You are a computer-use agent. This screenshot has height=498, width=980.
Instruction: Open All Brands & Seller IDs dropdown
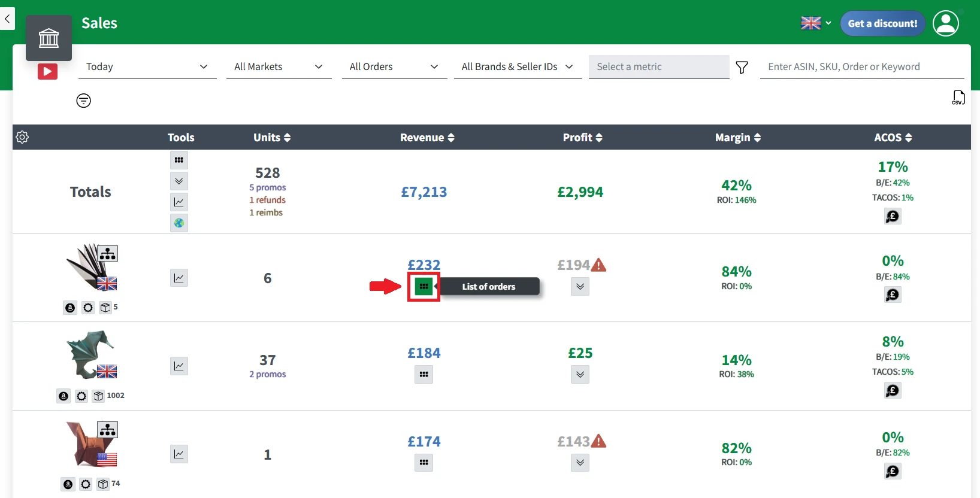click(518, 67)
